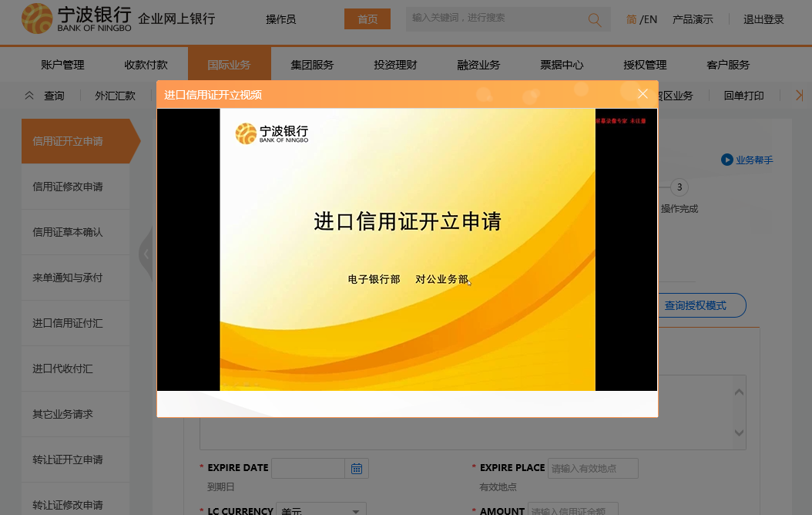Viewport: 812px width, 515px height.
Task: Collapse the left sidebar arrow handle
Action: click(x=146, y=254)
